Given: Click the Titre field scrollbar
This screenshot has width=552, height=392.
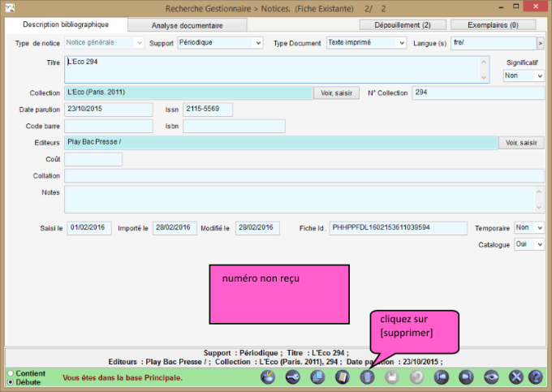Looking at the screenshot, I should coord(485,69).
